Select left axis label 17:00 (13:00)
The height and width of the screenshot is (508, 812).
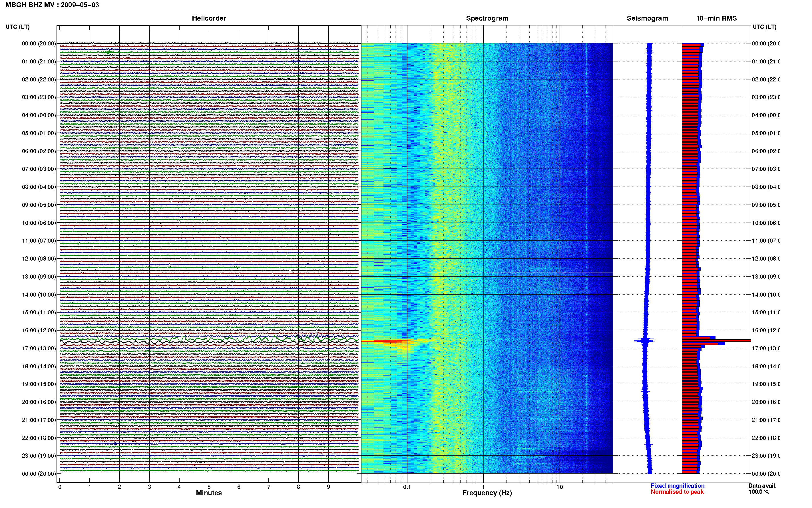(x=39, y=348)
